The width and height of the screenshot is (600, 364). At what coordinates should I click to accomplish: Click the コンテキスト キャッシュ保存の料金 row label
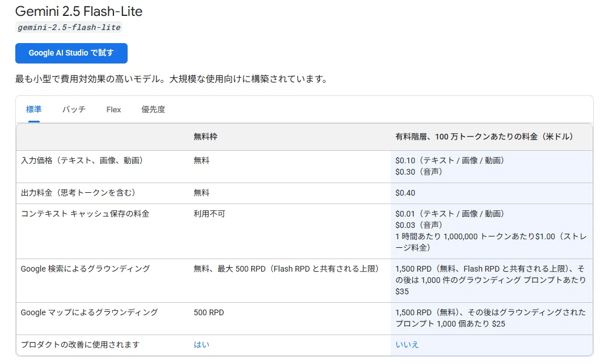[85, 214]
